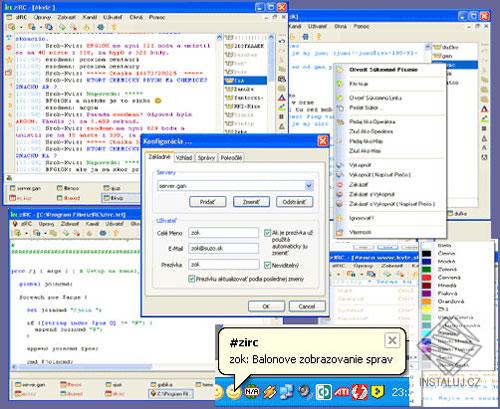Switch to server.gan window tab in top-left window
Image resolution: width=500 pixels, height=409 pixels.
(26, 188)
